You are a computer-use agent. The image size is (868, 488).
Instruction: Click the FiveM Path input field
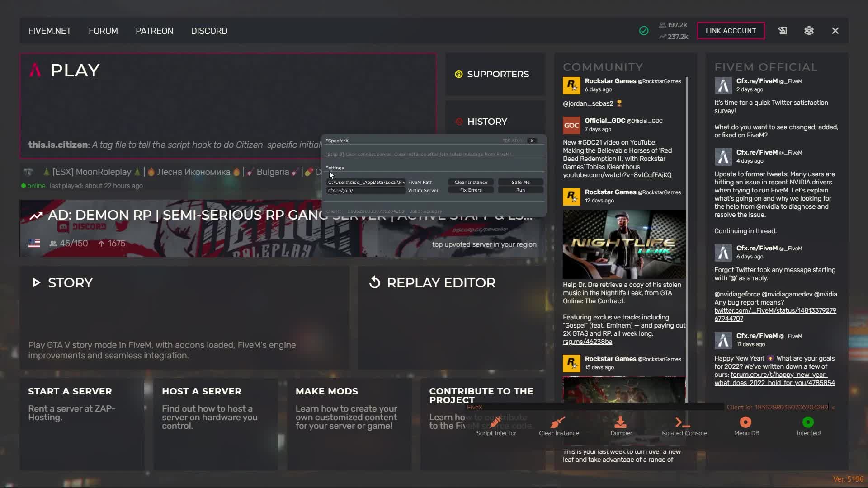(x=366, y=182)
